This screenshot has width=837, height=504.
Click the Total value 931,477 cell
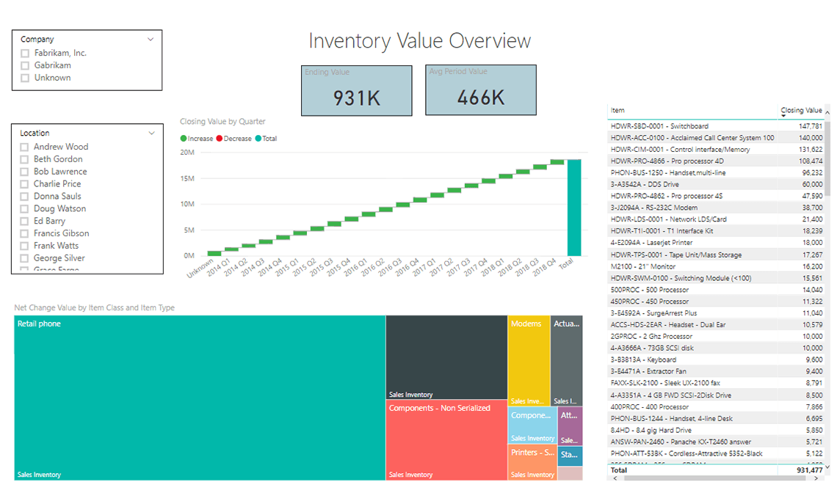[809, 470]
